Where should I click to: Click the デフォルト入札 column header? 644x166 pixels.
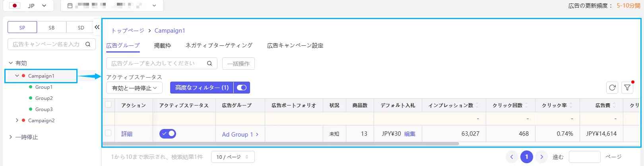click(398, 105)
